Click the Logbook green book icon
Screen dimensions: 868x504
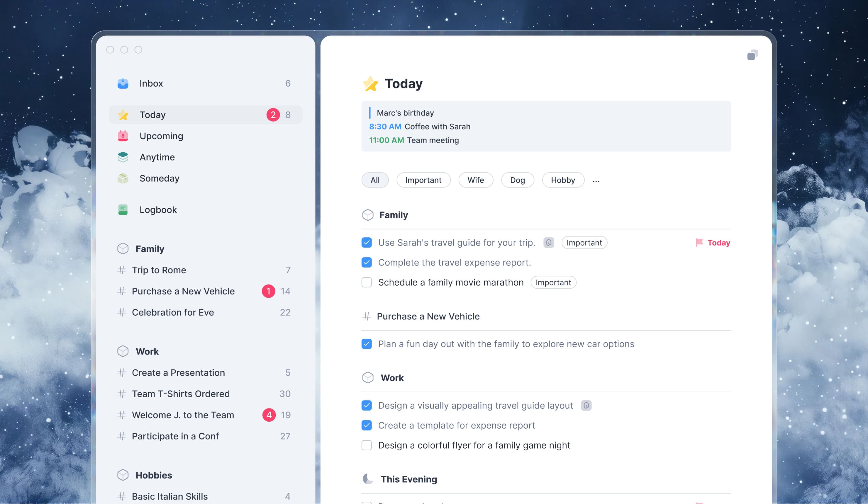(x=123, y=210)
